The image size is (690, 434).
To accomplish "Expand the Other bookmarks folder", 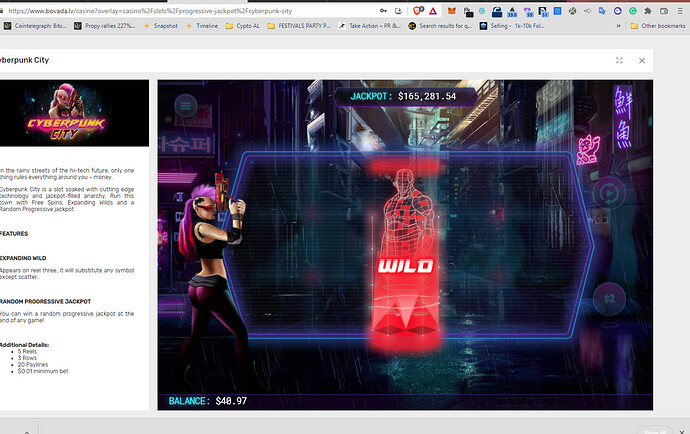I will click(x=658, y=26).
